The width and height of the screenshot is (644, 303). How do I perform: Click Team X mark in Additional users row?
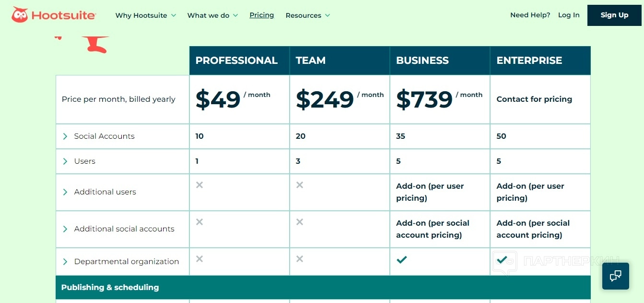coord(300,185)
